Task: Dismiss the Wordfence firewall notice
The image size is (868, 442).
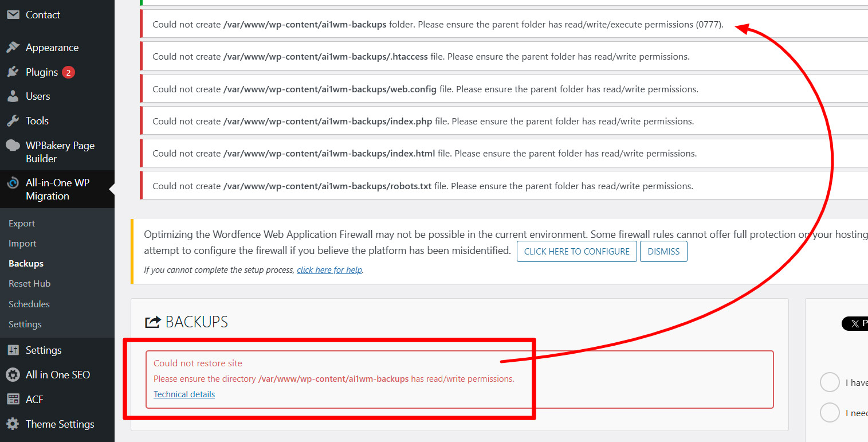Action: tap(663, 252)
